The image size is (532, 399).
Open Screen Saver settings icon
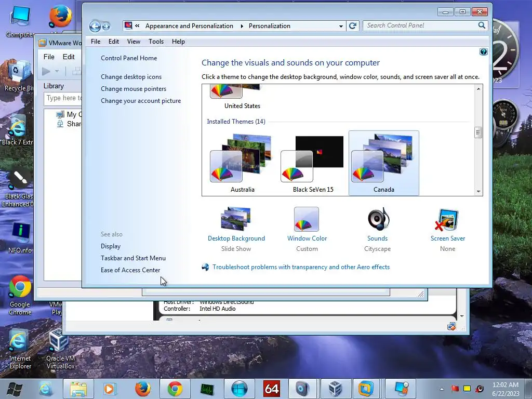tap(447, 219)
